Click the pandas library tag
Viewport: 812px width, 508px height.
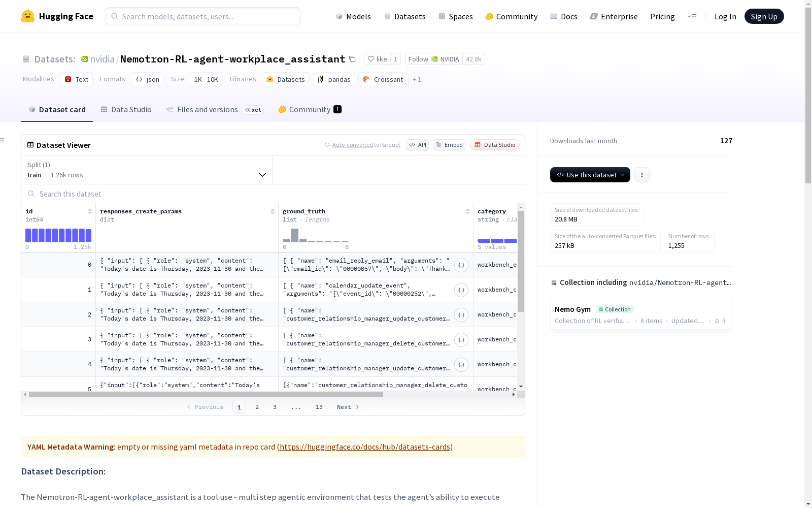click(x=334, y=79)
